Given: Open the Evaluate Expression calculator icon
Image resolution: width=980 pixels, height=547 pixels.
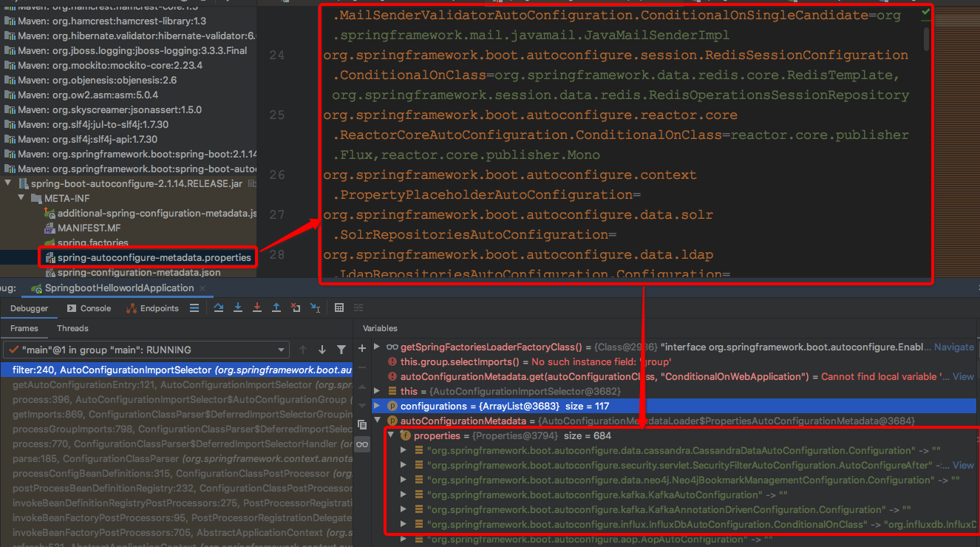Looking at the screenshot, I should coord(339,308).
